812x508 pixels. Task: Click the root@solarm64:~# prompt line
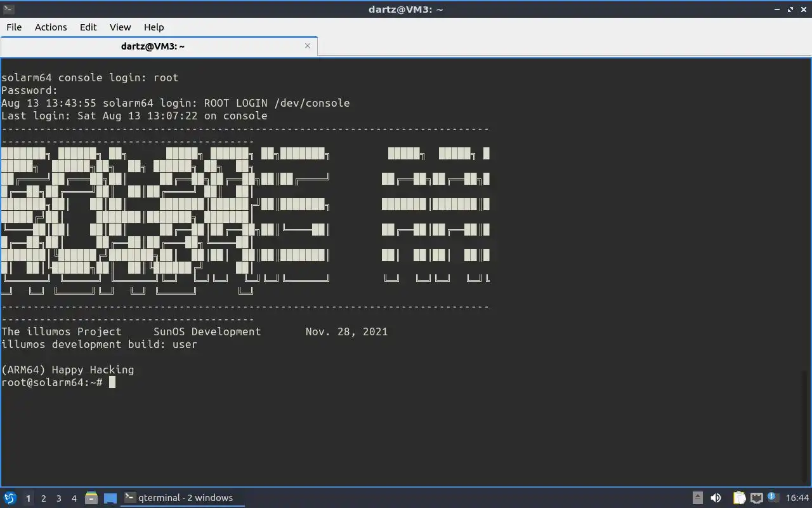(58, 382)
